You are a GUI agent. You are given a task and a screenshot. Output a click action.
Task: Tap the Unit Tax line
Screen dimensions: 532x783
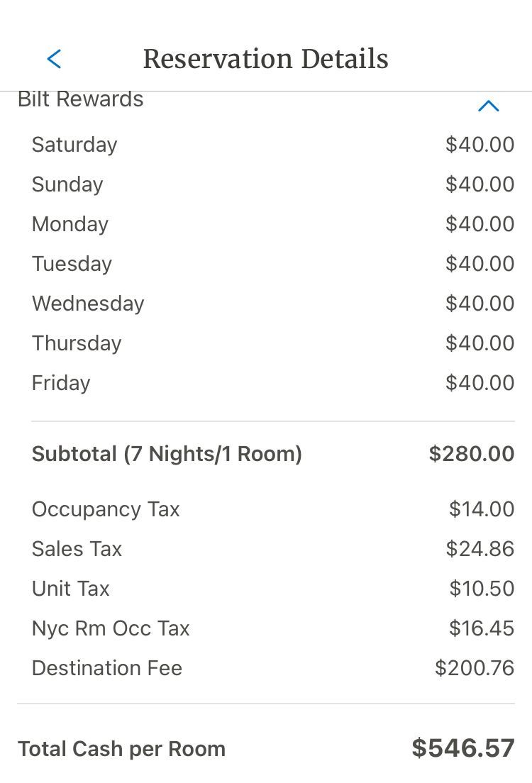[273, 588]
